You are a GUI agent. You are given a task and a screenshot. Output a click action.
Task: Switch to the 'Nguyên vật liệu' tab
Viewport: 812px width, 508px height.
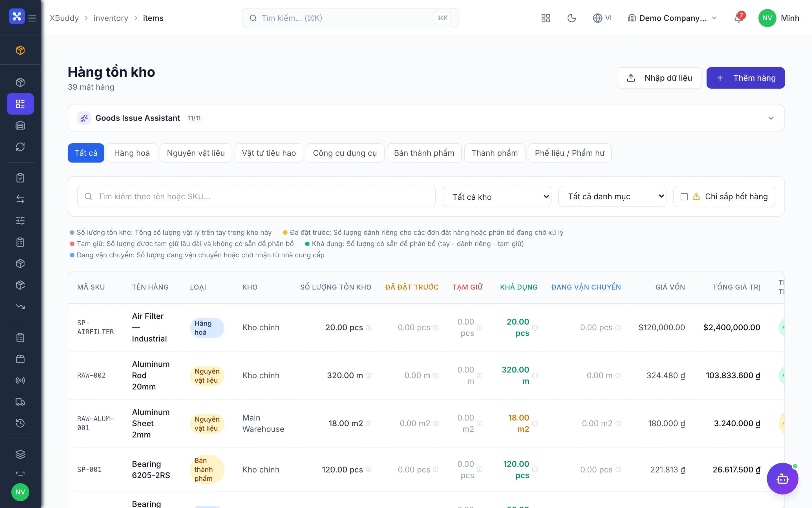196,153
